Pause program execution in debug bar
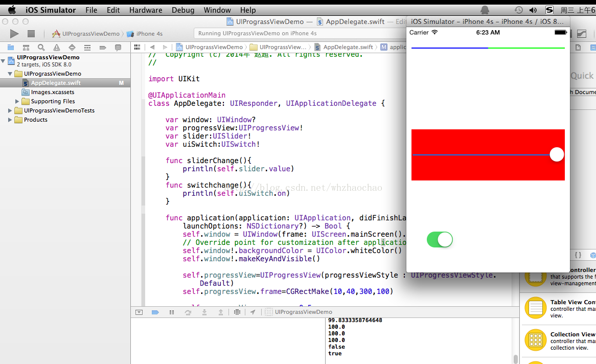596x364 pixels. (x=171, y=312)
